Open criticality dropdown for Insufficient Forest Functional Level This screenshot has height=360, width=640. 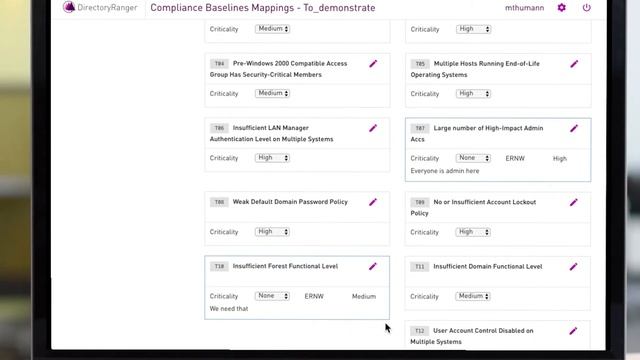pos(272,296)
